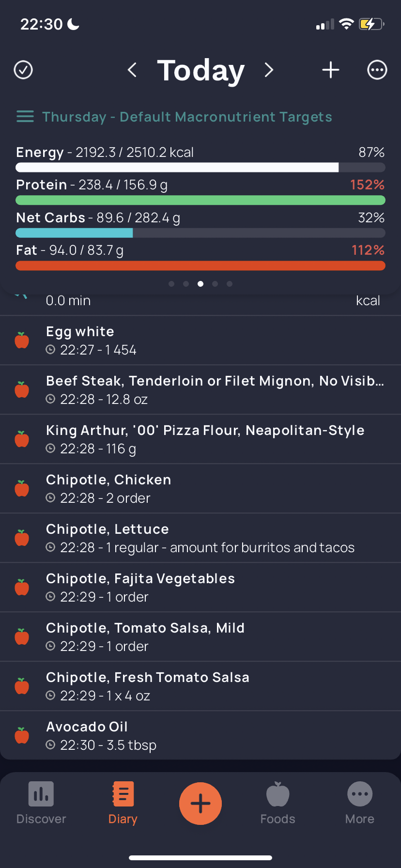This screenshot has width=401, height=868.
Task: Open Thursday Default Macronutrient Targets link
Action: pos(187,117)
